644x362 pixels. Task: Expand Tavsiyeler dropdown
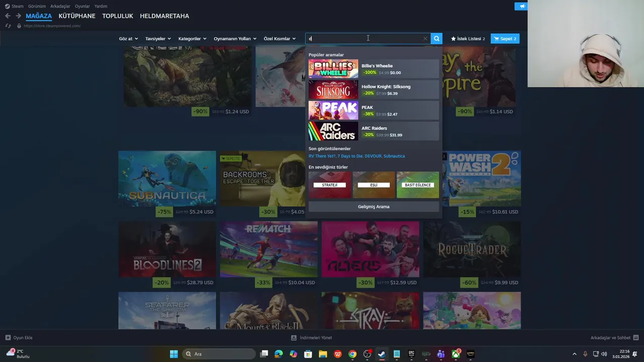158,39
